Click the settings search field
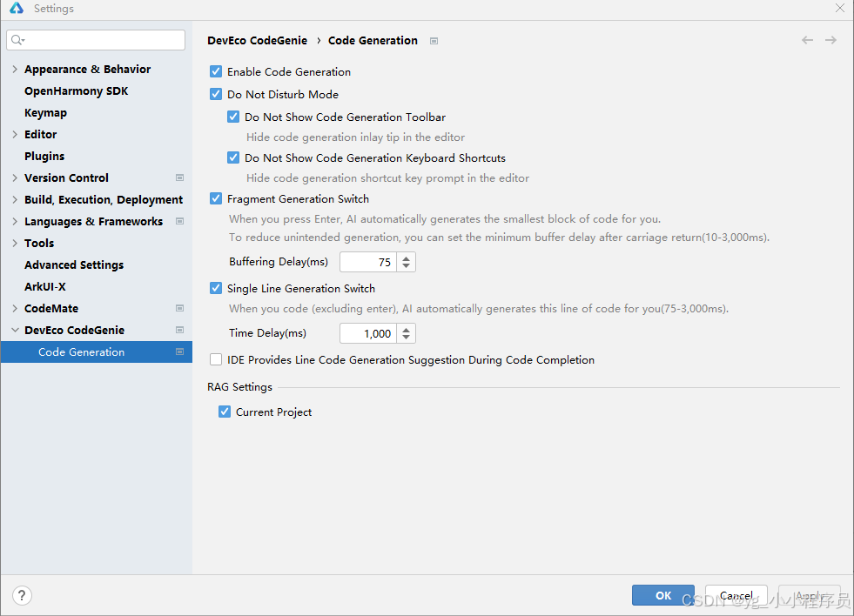Screen dimensions: 854x616 (96, 40)
